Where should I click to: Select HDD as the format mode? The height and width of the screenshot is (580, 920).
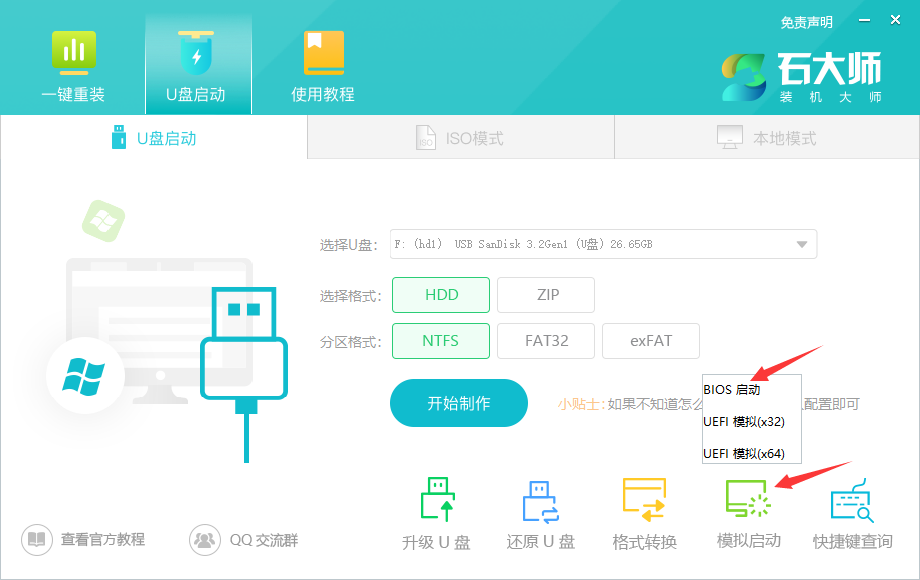pyautogui.click(x=440, y=294)
